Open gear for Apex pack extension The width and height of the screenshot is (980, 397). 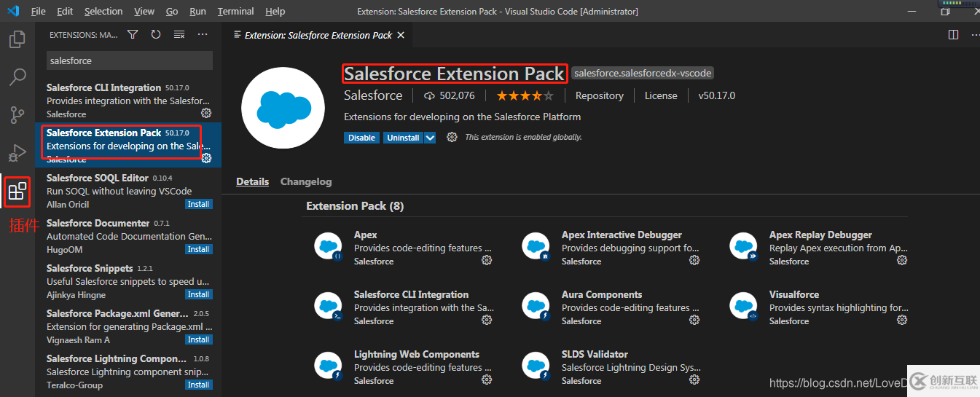click(487, 260)
